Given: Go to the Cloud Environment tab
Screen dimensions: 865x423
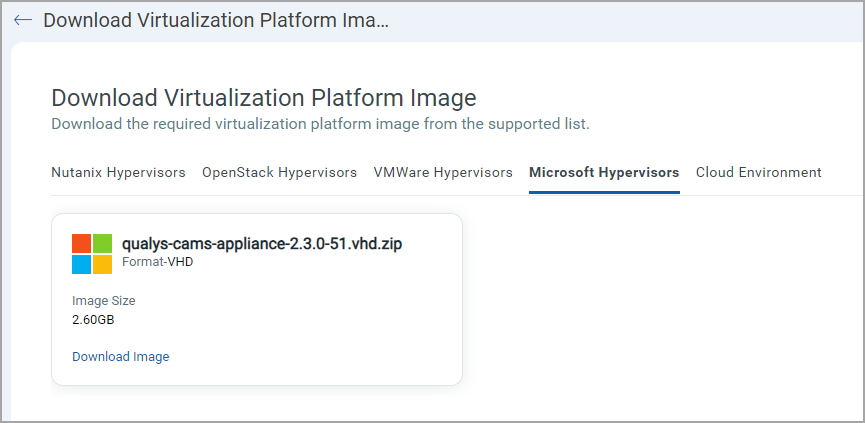Looking at the screenshot, I should [x=758, y=172].
